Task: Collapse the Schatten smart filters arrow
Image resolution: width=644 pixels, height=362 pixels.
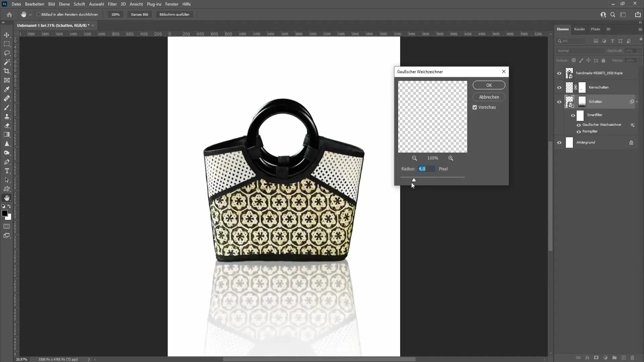Action: (637, 102)
